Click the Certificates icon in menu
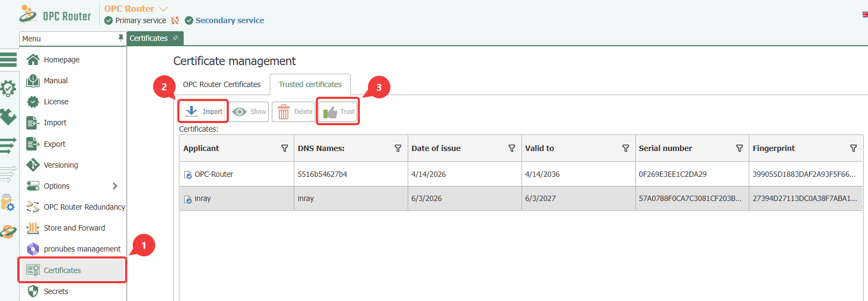 tap(33, 270)
